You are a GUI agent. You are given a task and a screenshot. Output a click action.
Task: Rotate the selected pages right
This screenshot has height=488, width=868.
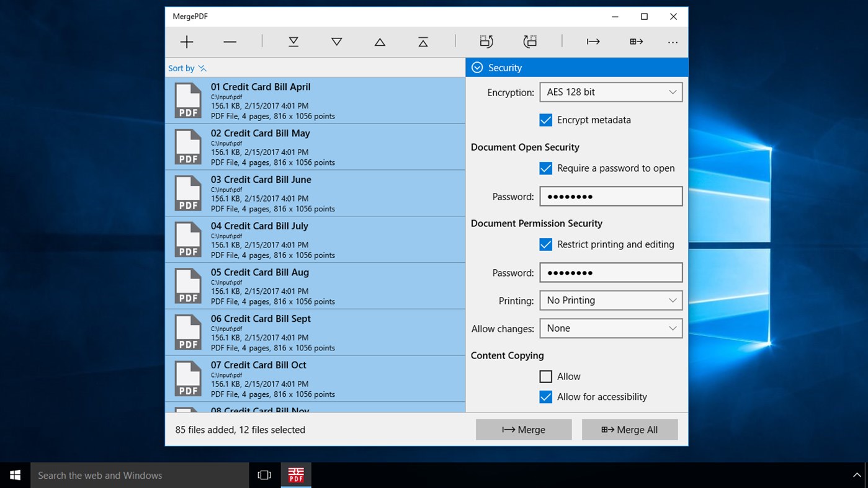click(530, 42)
